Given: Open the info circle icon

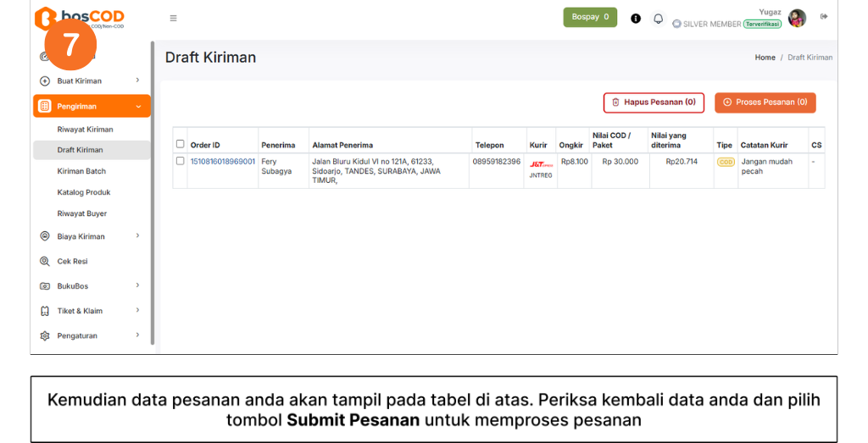Looking at the screenshot, I should coord(636,18).
